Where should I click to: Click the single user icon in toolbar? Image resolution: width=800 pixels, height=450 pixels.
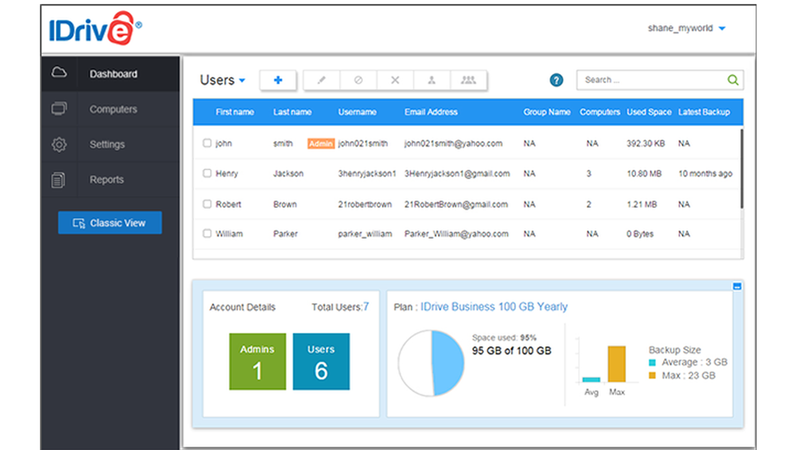click(x=432, y=80)
